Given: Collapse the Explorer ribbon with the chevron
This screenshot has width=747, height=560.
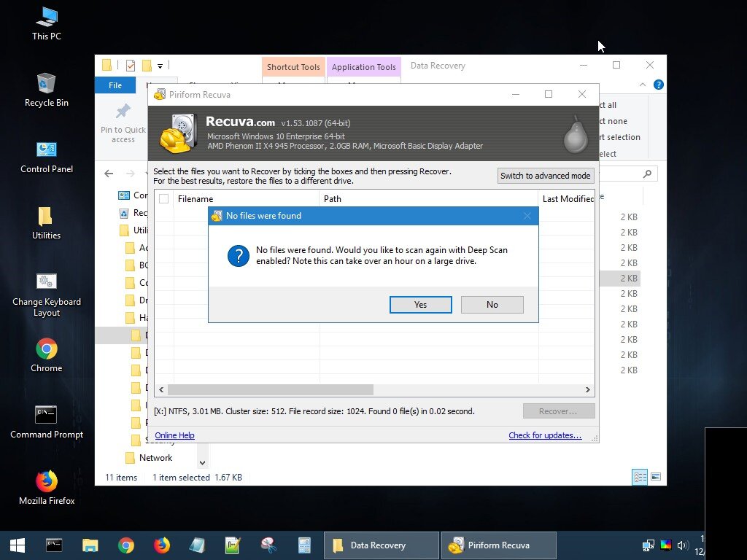Looking at the screenshot, I should pyautogui.click(x=643, y=85).
